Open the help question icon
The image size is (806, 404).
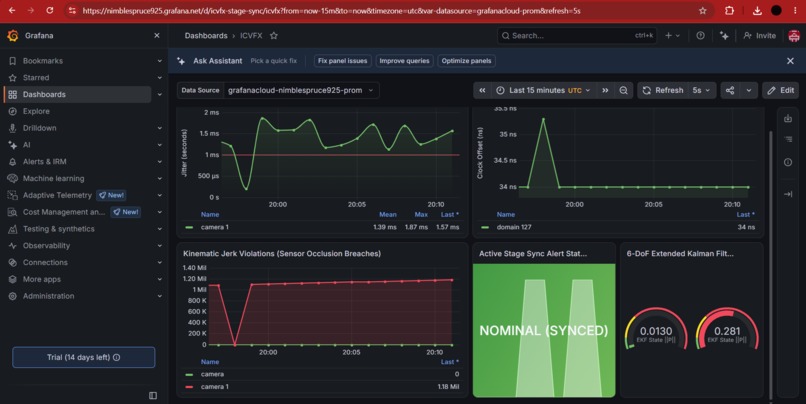tap(700, 35)
